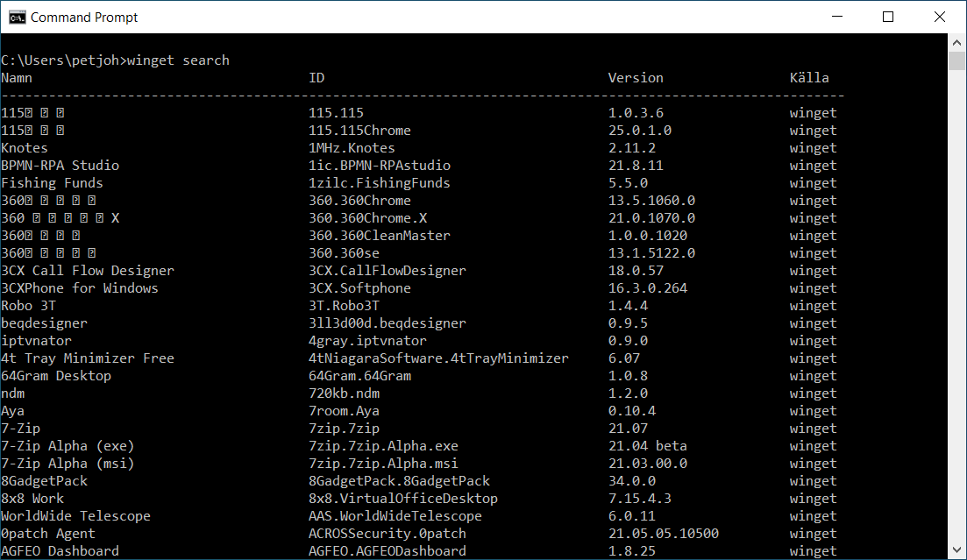Click the name '4t Tray Minimizer Free'

88,358
